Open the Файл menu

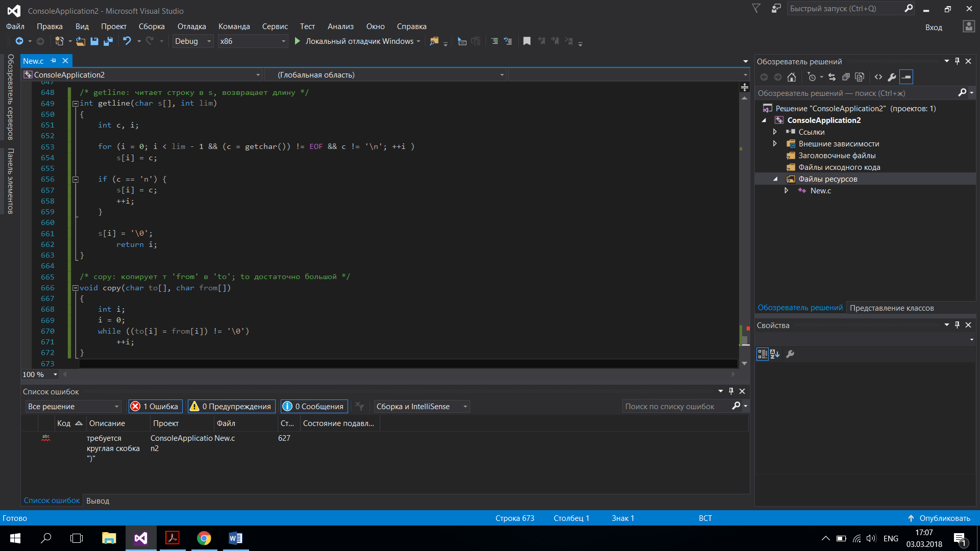(x=15, y=27)
